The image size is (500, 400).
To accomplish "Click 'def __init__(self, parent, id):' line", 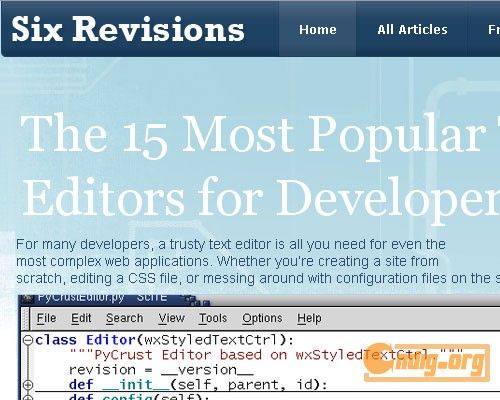I will [x=198, y=385].
